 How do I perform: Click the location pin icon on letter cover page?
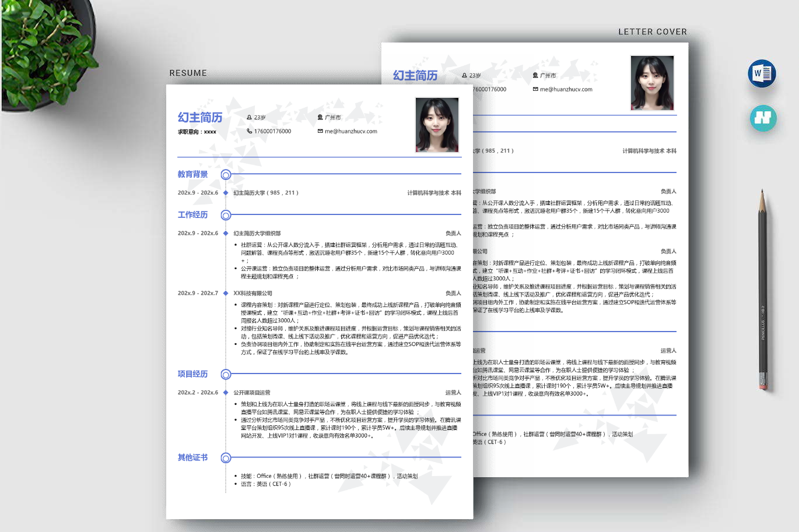(535, 75)
